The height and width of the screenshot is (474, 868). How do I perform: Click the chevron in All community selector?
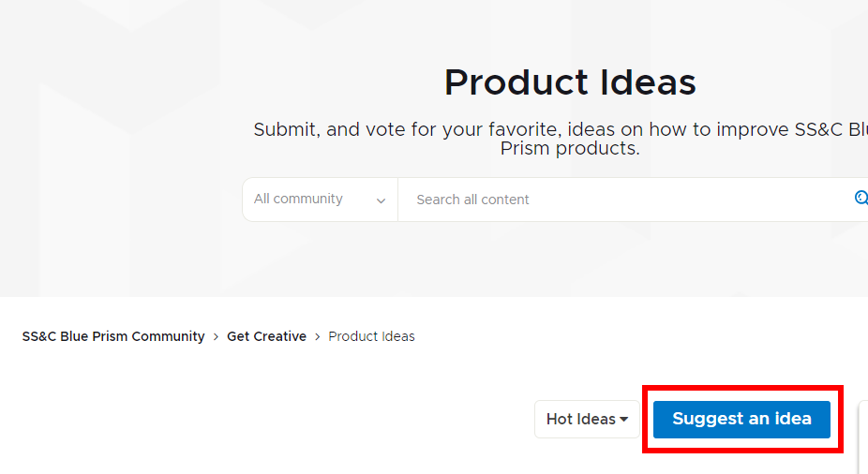point(381,200)
